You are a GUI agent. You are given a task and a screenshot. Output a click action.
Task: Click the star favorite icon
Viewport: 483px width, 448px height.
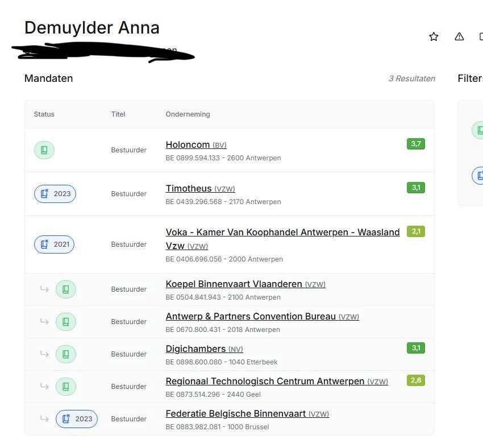click(x=434, y=36)
